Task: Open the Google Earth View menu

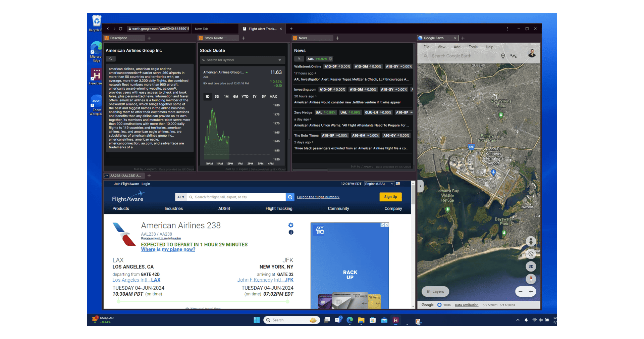Action: [441, 47]
